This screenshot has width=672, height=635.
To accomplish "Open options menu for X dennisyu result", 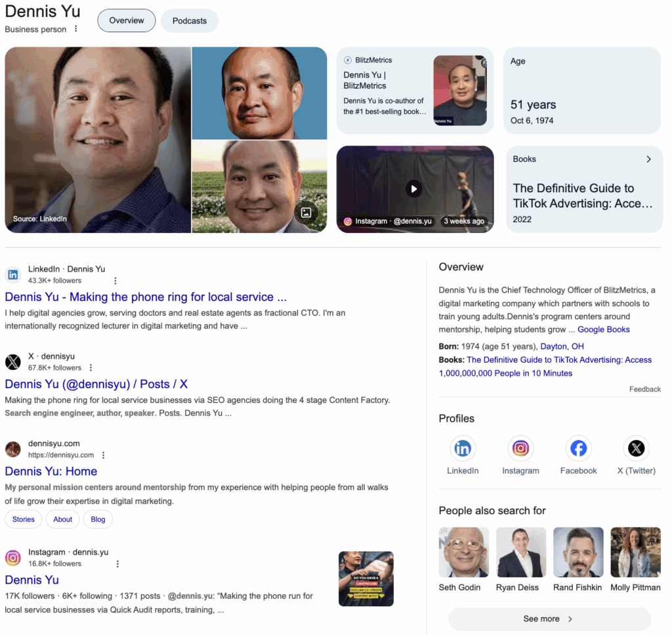I will pos(91,368).
